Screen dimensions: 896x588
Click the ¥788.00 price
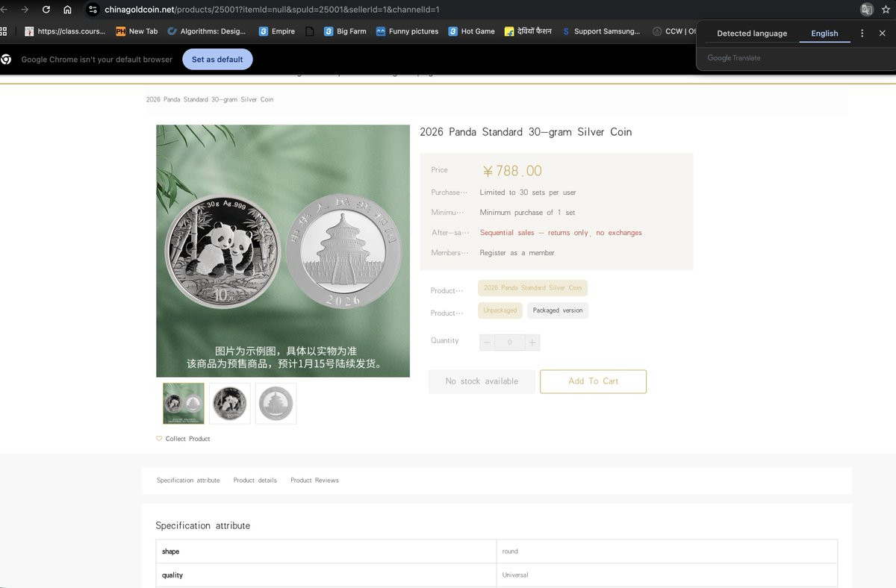click(x=511, y=172)
